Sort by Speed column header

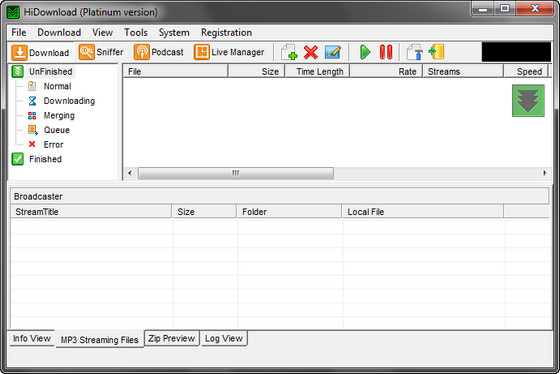(526, 71)
